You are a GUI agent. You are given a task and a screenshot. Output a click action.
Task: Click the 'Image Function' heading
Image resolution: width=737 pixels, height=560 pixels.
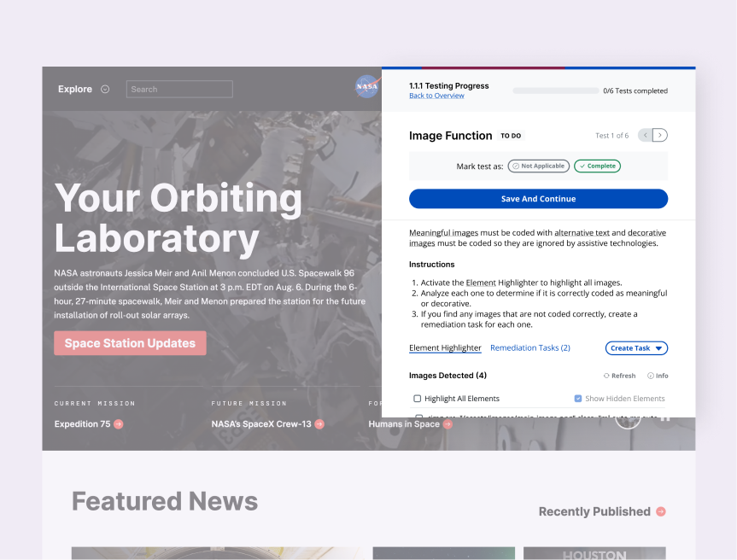pos(450,136)
